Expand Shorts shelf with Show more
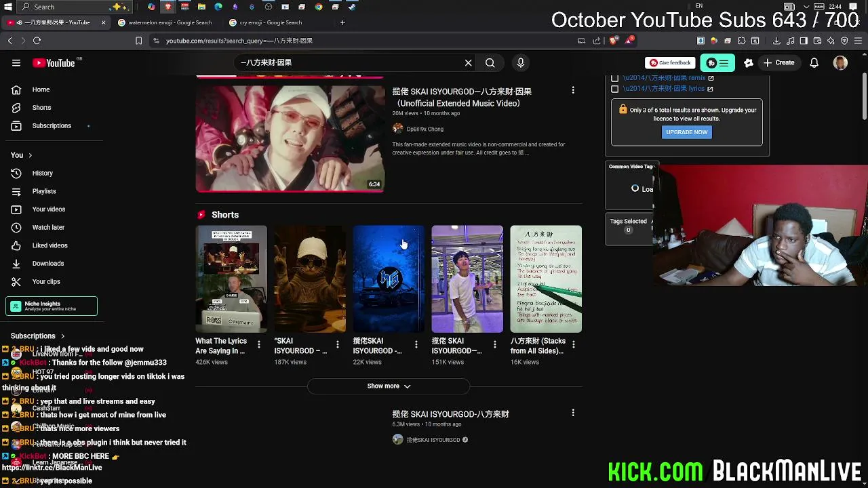The width and height of the screenshot is (868, 488). click(x=389, y=386)
